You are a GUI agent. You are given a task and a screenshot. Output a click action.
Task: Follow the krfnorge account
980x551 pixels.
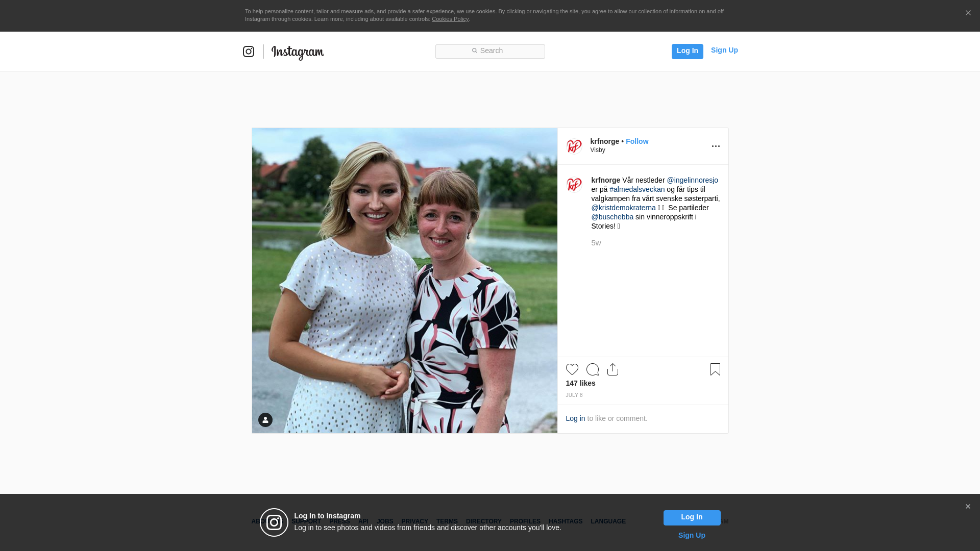click(x=637, y=141)
